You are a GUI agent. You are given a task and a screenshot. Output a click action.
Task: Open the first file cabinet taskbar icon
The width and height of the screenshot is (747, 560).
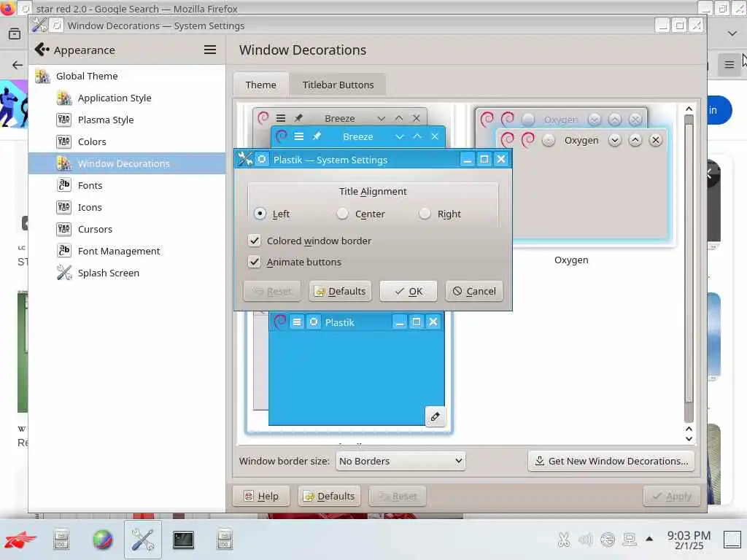[x=61, y=540]
